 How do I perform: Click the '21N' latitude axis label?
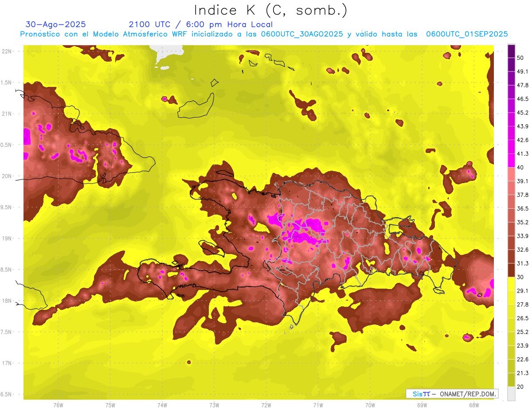[8, 114]
